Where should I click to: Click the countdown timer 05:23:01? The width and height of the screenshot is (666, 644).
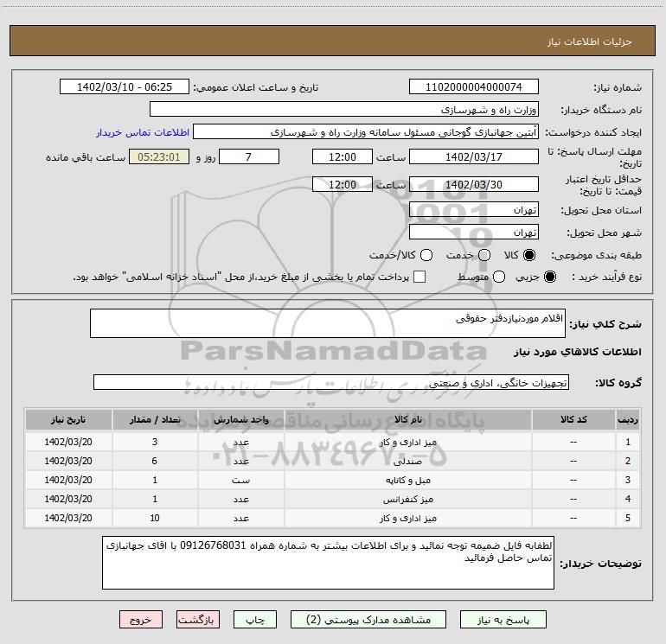(159, 156)
